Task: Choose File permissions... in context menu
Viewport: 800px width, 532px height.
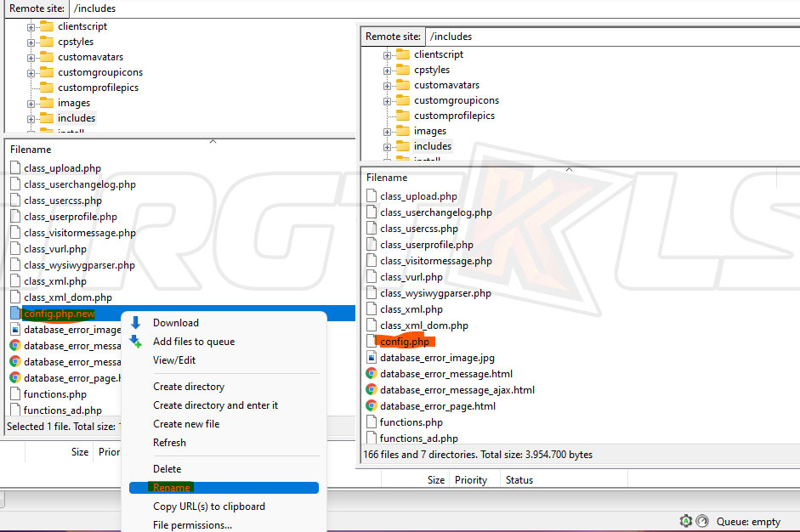Action: tap(192, 525)
